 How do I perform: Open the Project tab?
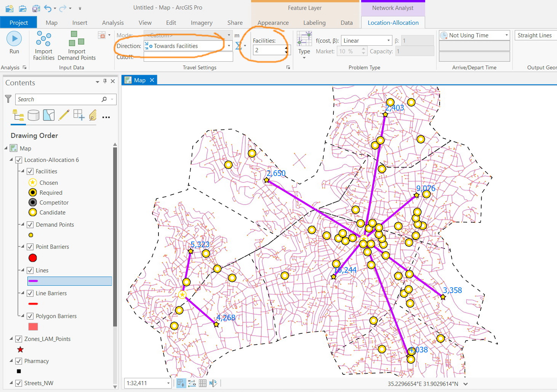point(19,22)
